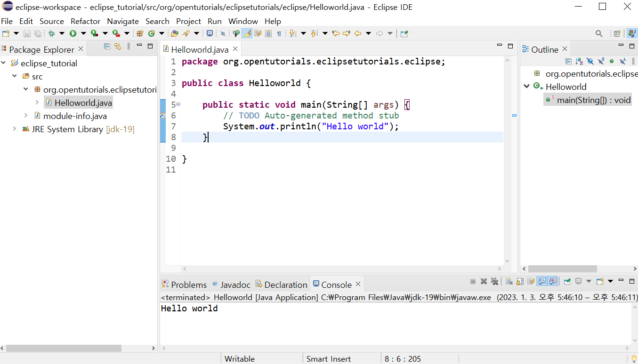Toggle Link with Editor in Package Explorer
The width and height of the screenshot is (638, 364).
118,46
